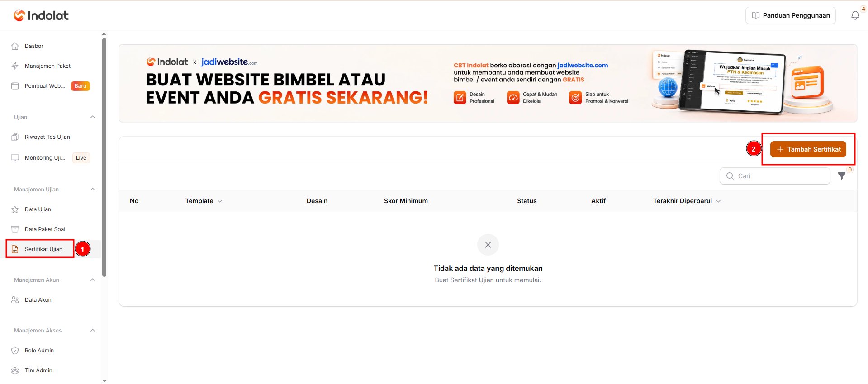868x384 pixels.
Task: Click the Role Admin shield icon
Action: [x=15, y=351]
